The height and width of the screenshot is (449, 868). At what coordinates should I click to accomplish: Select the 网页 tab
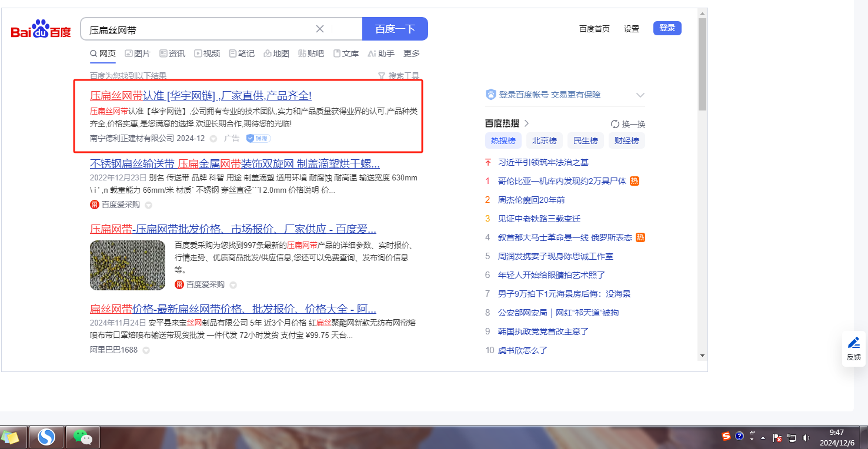click(103, 53)
